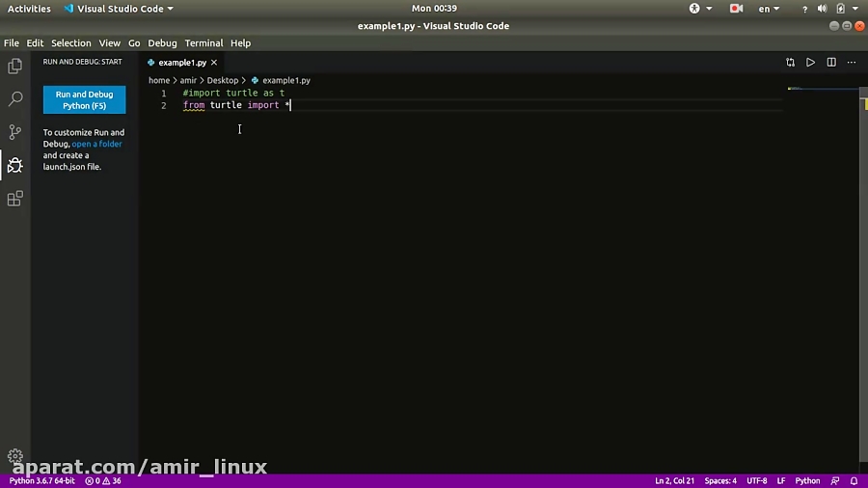The height and width of the screenshot is (488, 868).
Task: Click the Manage gear icon
Action: click(x=14, y=456)
